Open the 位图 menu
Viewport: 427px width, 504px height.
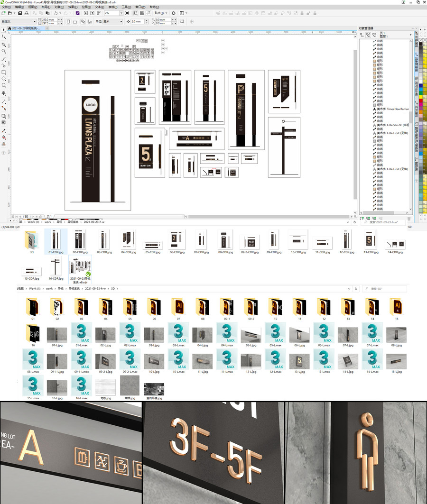(x=86, y=7)
